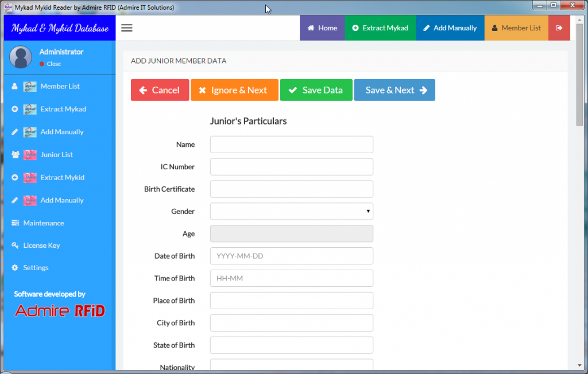Screen dimensions: 588x374
Task: Click the hamburger menu icon to toggle sidebar
Action: [x=127, y=28]
